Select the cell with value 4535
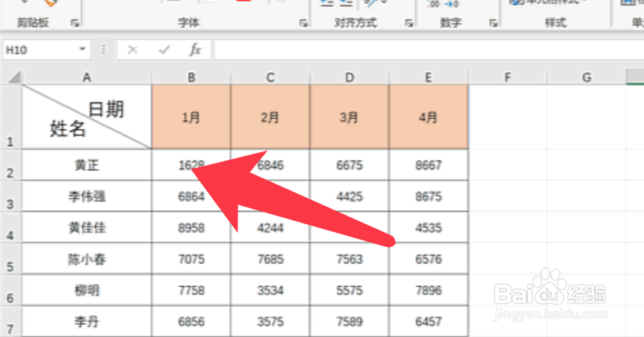 pos(429,227)
